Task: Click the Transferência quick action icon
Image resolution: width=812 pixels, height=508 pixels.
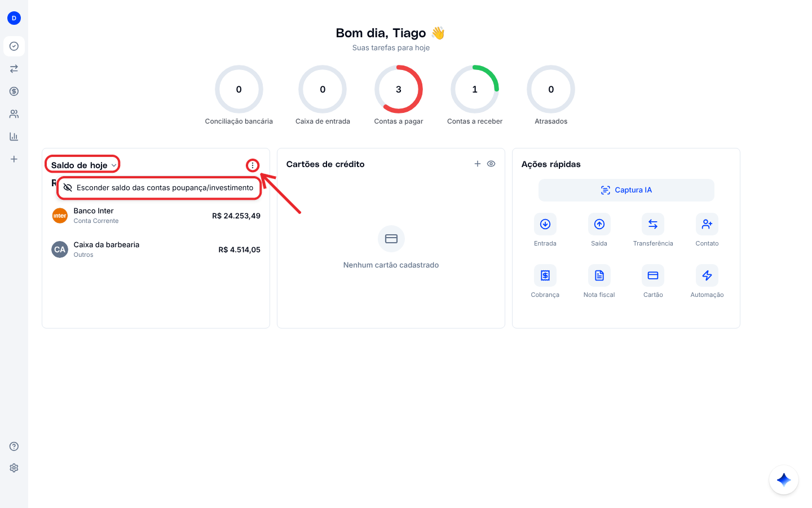Action: click(653, 224)
